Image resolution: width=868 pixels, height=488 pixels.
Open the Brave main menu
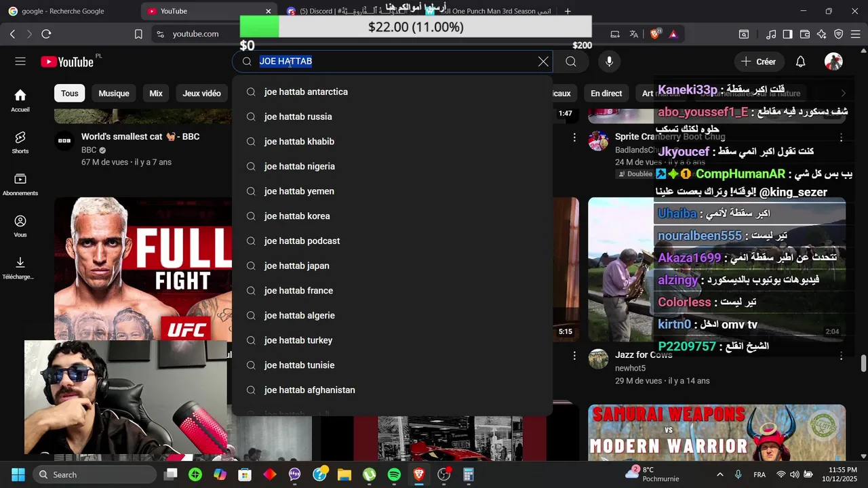[856, 34]
